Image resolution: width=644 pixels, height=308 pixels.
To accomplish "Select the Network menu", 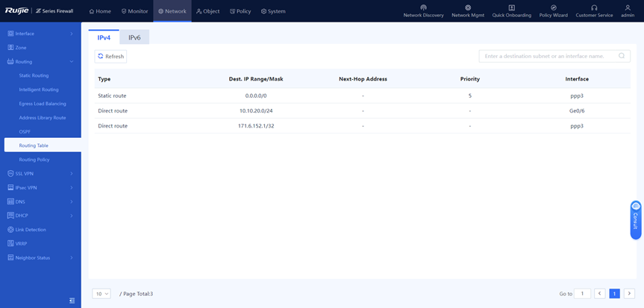I will click(172, 11).
